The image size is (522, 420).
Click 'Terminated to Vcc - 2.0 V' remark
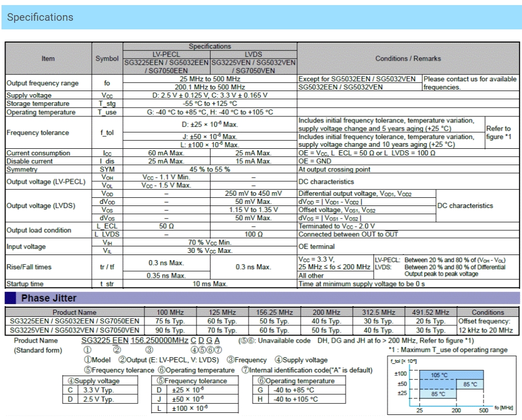tap(336, 226)
